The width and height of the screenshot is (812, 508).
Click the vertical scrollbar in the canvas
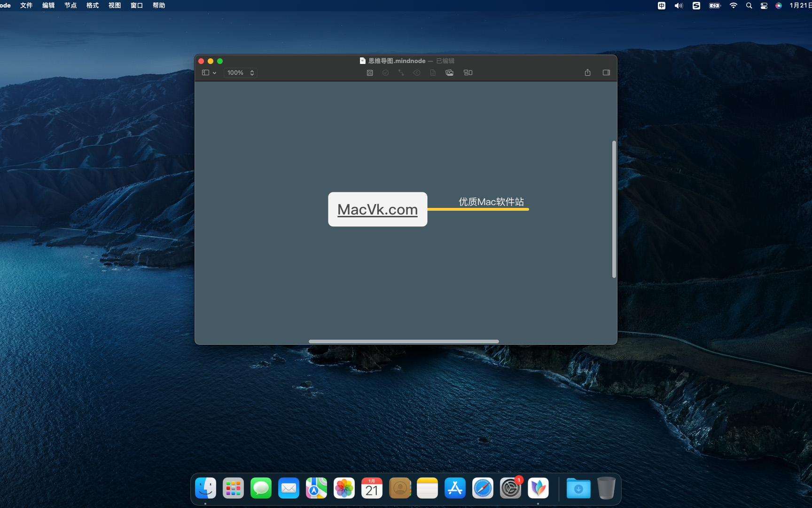[x=614, y=209]
